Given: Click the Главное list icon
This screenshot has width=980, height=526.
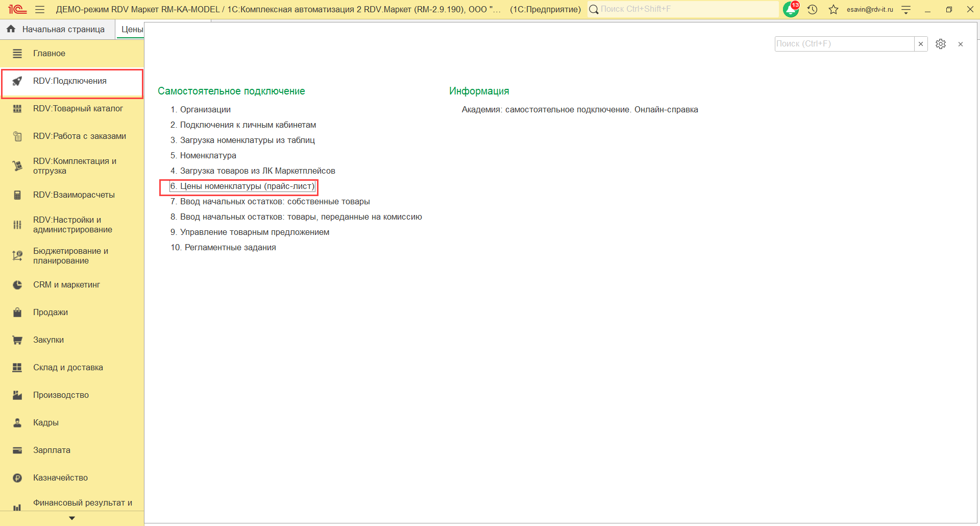Looking at the screenshot, I should tap(17, 53).
